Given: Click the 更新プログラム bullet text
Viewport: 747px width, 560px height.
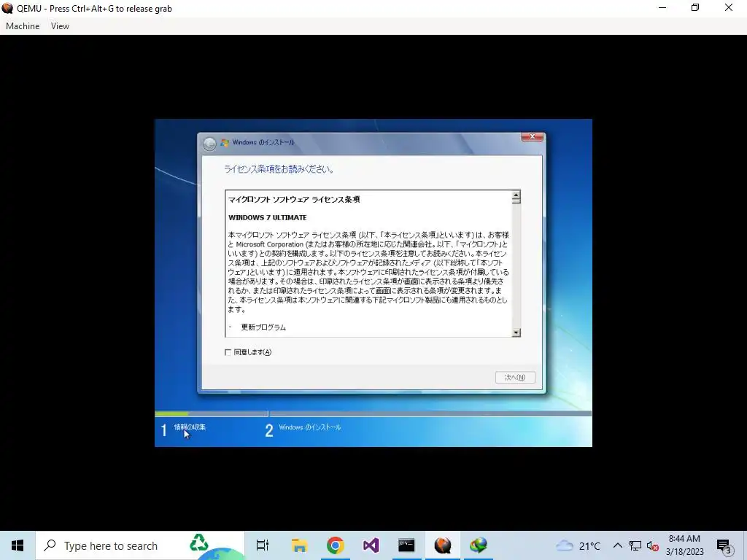Looking at the screenshot, I should point(263,327).
